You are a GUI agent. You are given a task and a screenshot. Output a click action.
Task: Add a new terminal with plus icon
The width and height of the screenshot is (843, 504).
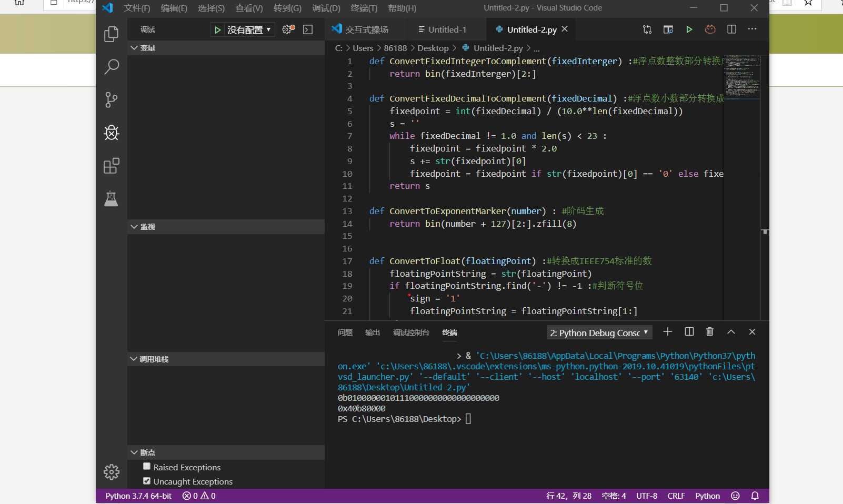pos(668,331)
